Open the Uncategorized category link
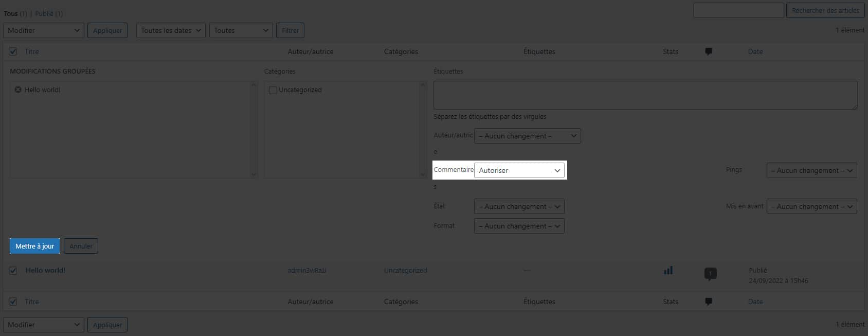Viewport: 868px width, 336px height. point(405,270)
